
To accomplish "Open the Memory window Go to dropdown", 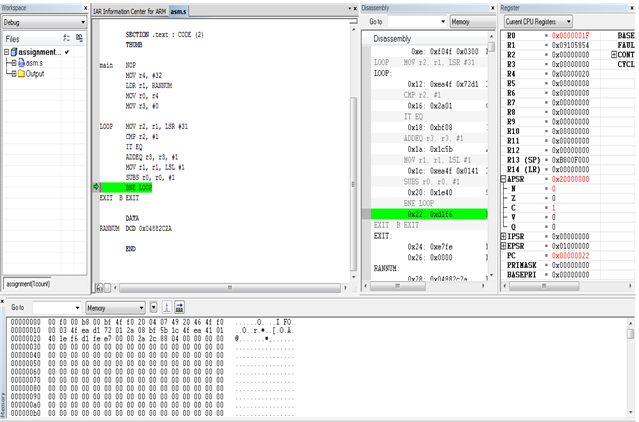I will pyautogui.click(x=77, y=308).
